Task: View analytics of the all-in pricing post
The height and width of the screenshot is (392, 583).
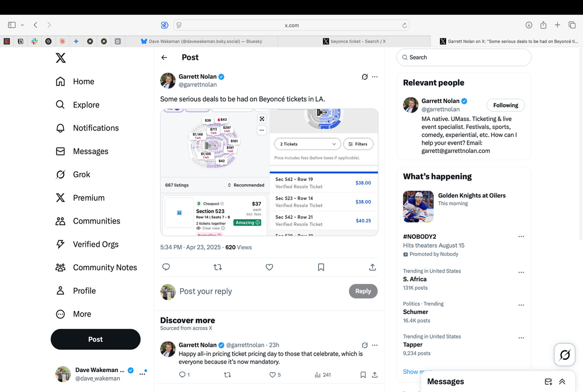Action: click(x=323, y=374)
